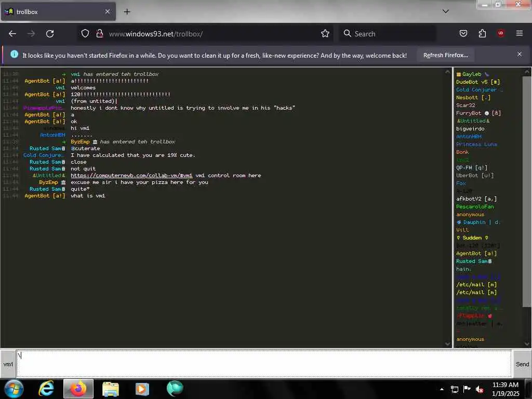Open Windows Media Player from taskbar
This screenshot has width=532, height=399.
142,389
